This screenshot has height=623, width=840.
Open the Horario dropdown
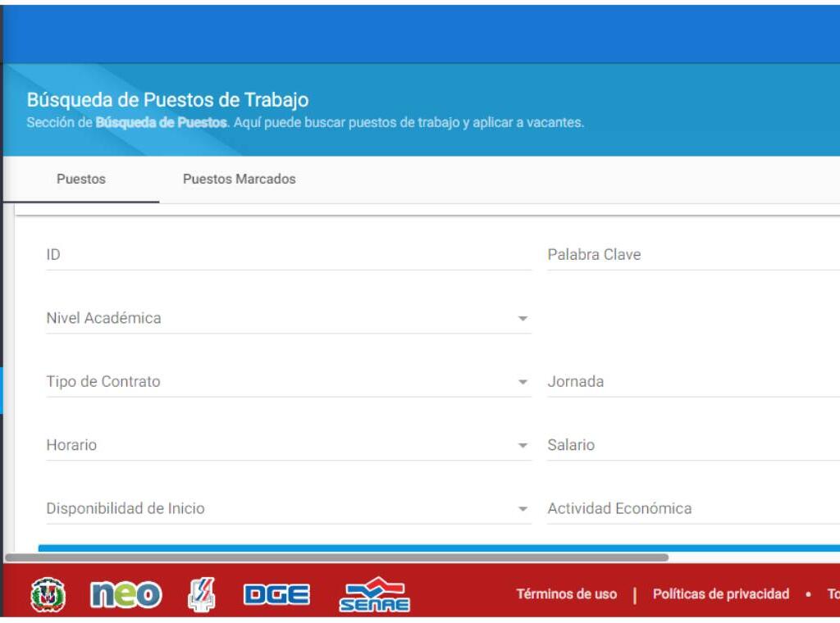289,445
